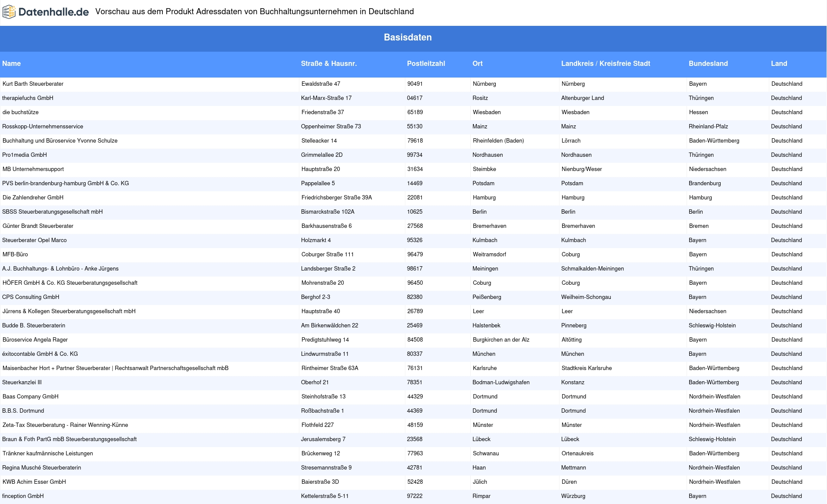Click street cell Ewaldstraße 47

point(321,84)
